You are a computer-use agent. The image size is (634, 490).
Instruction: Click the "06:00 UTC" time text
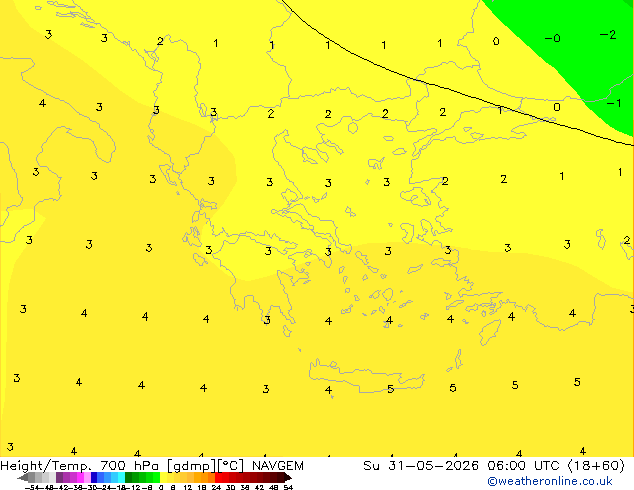pos(526,466)
